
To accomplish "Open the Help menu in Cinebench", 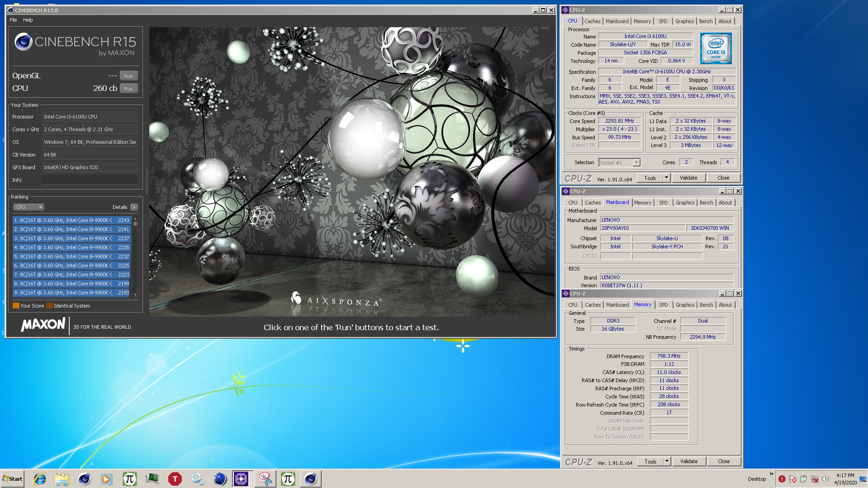I will (x=28, y=20).
